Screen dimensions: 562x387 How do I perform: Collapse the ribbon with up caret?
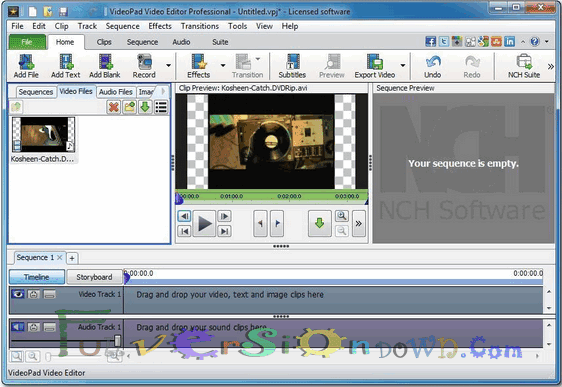click(x=523, y=42)
